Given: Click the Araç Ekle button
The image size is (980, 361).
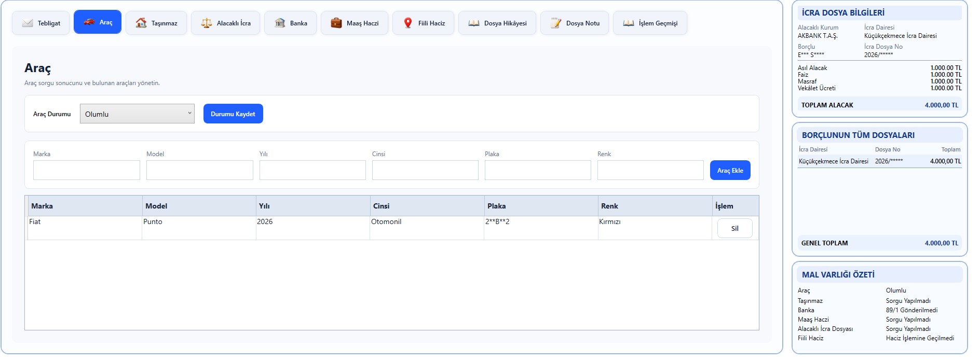Looking at the screenshot, I should point(730,170).
